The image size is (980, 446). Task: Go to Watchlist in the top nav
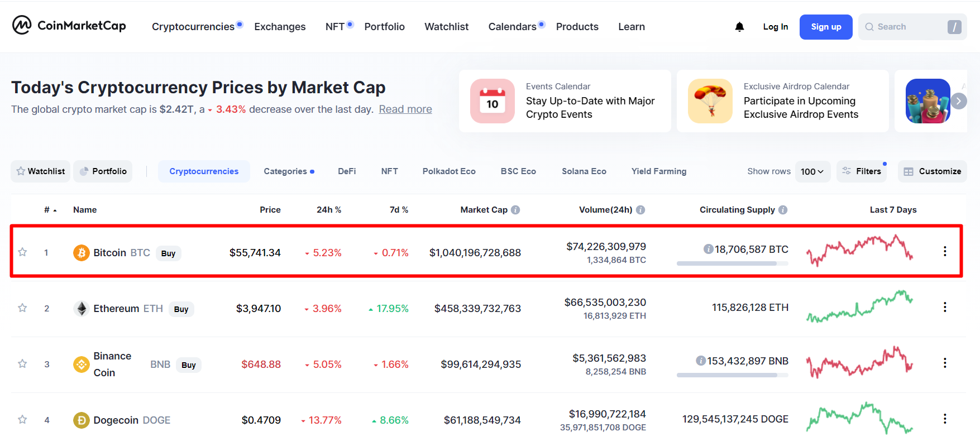click(446, 27)
